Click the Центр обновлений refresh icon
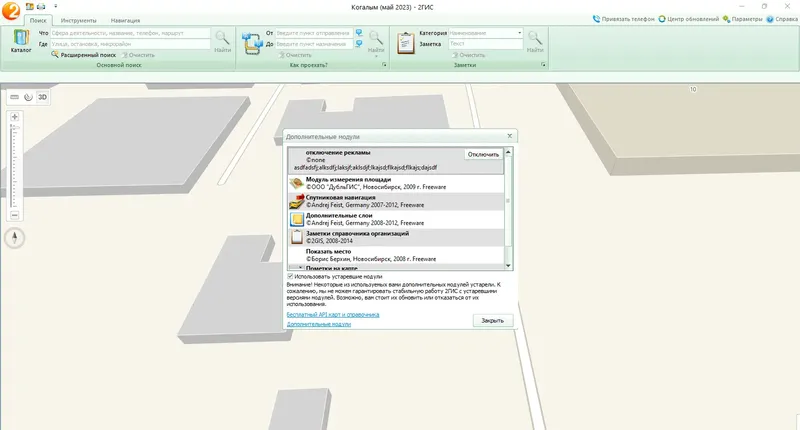Image resolution: width=800 pixels, height=430 pixels. (x=662, y=19)
